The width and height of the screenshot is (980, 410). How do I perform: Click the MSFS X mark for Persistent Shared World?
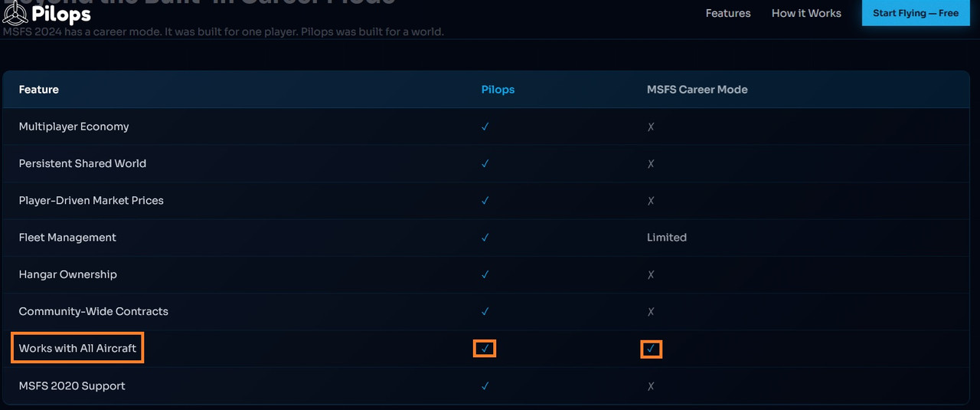click(651, 163)
